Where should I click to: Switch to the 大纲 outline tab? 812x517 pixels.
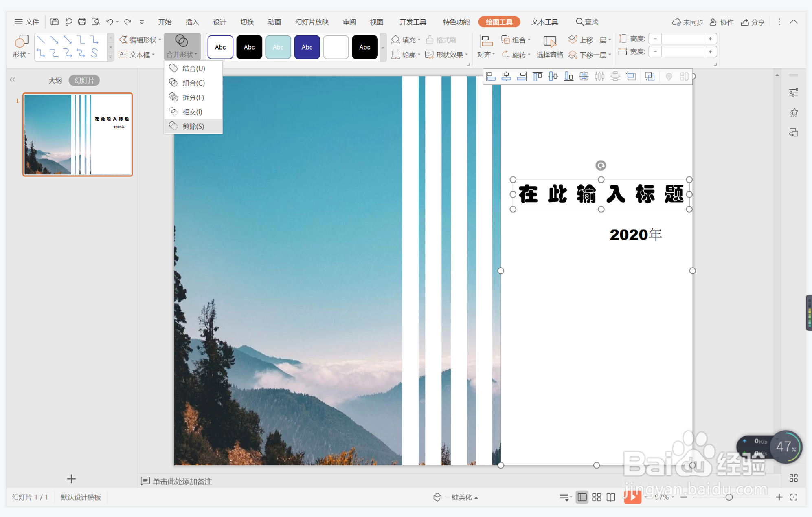(x=55, y=80)
